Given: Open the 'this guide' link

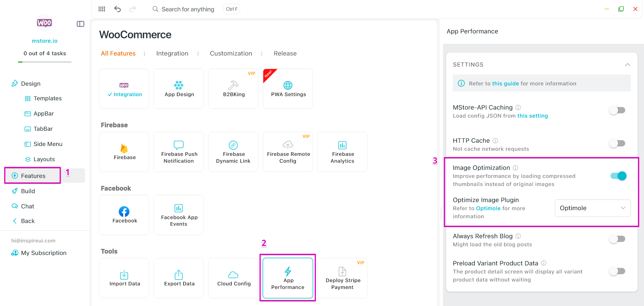Looking at the screenshot, I should [505, 84].
